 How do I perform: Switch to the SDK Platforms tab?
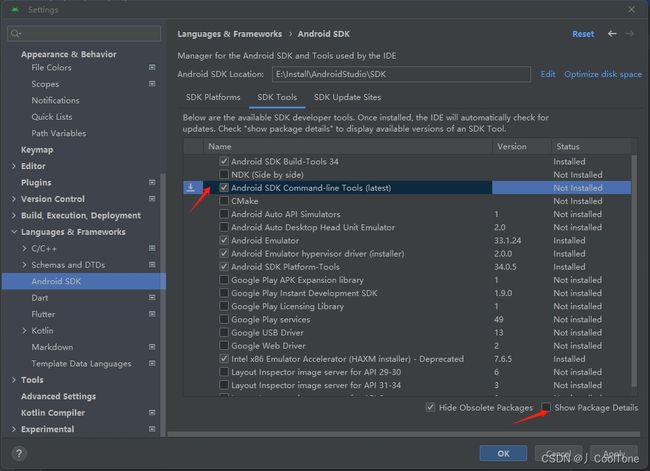coord(213,97)
